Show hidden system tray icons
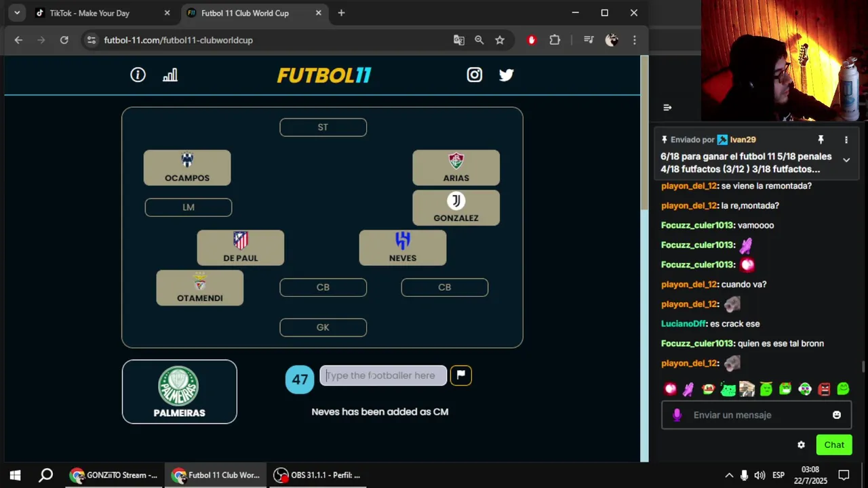This screenshot has height=488, width=868. pyautogui.click(x=729, y=475)
